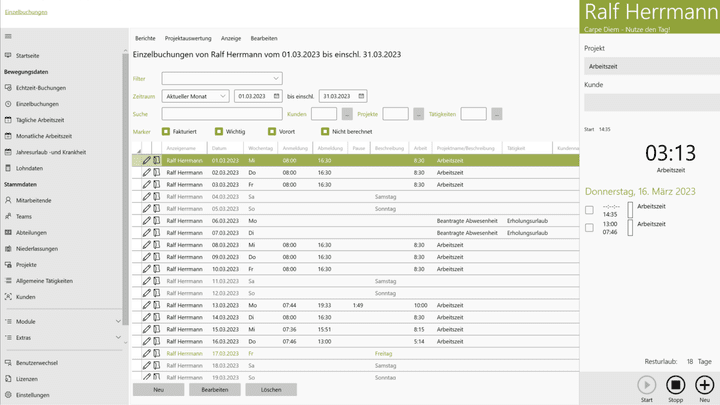The height and width of the screenshot is (405, 720).
Task: Open Kunden selection ellipsis button
Action: point(347,114)
